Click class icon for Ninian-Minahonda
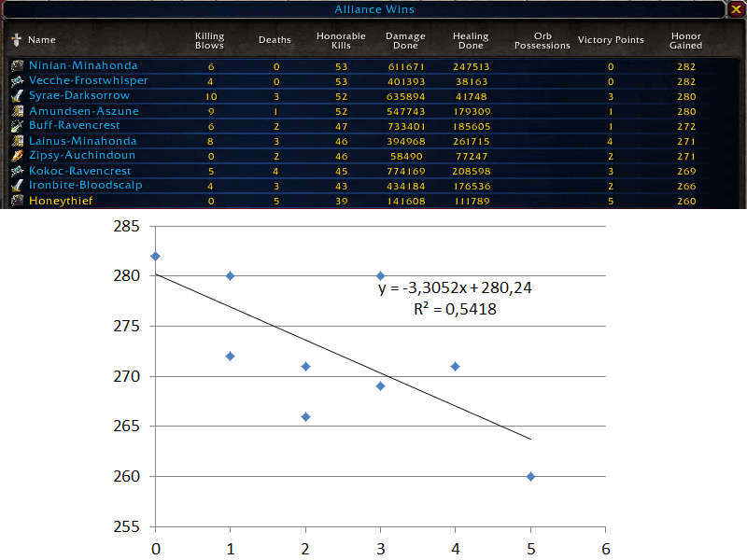747x560 pixels. click(x=18, y=65)
